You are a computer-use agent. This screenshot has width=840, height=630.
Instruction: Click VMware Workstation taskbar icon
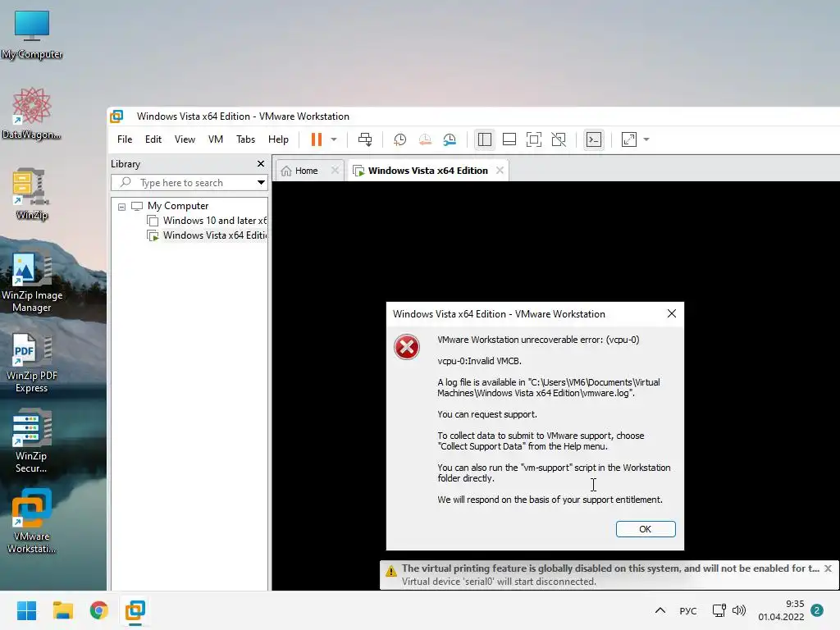click(135, 610)
